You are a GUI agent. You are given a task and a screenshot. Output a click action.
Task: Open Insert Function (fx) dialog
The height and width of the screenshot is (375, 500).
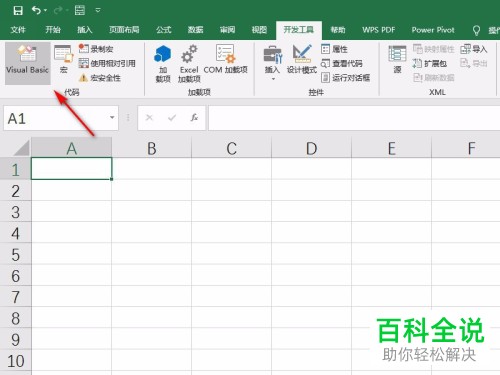194,117
